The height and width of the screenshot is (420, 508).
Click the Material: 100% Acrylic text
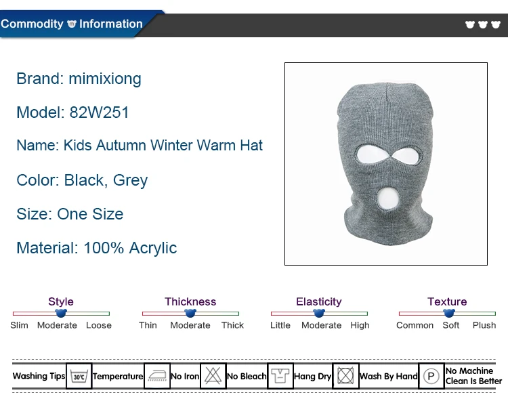pos(97,248)
